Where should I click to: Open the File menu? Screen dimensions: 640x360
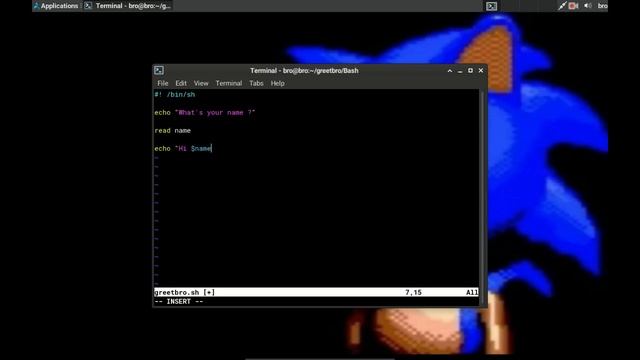(162, 83)
